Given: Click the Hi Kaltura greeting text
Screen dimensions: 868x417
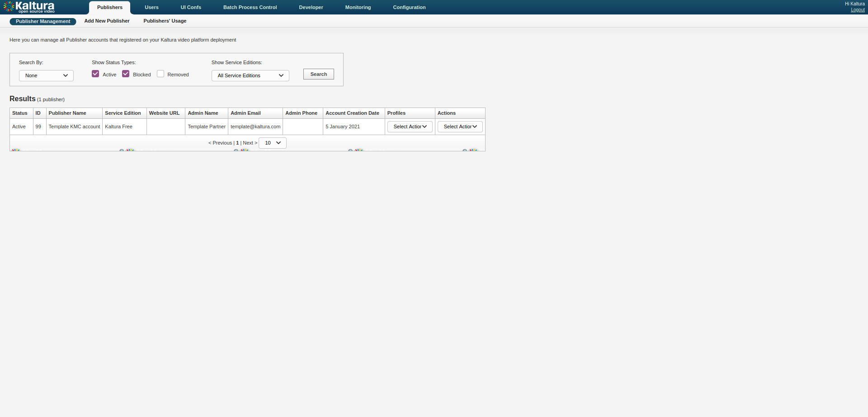Looking at the screenshot, I should 855,4.
